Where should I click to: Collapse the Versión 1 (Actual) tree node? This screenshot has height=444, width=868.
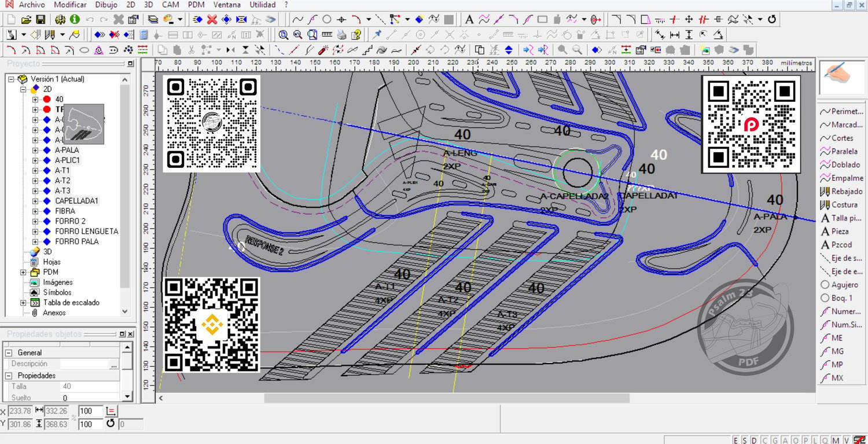click(11, 79)
